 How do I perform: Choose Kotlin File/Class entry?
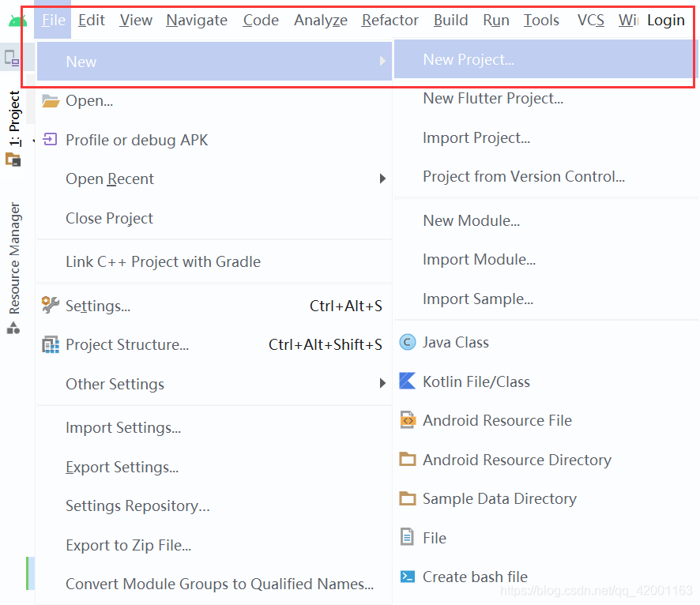coord(546,381)
